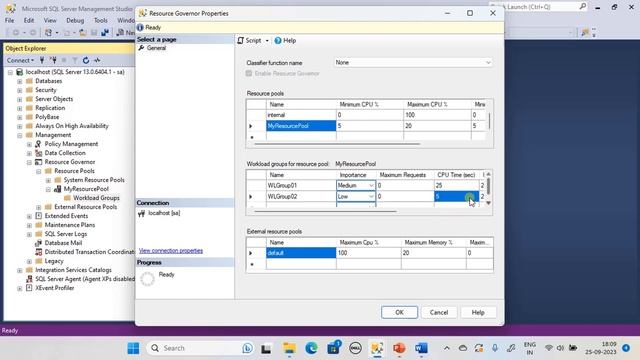Viewport: 640px width, 360px height.
Task: Click the OK button
Action: [399, 312]
